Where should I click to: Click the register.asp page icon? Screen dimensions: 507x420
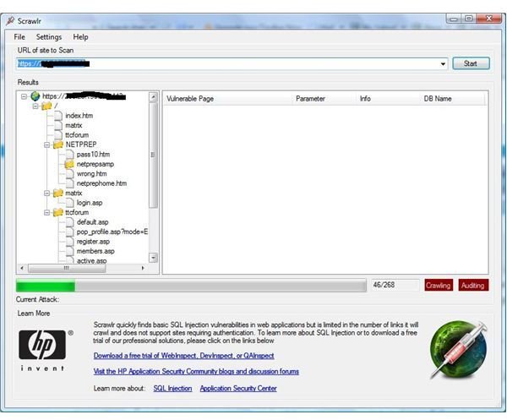[x=69, y=242]
